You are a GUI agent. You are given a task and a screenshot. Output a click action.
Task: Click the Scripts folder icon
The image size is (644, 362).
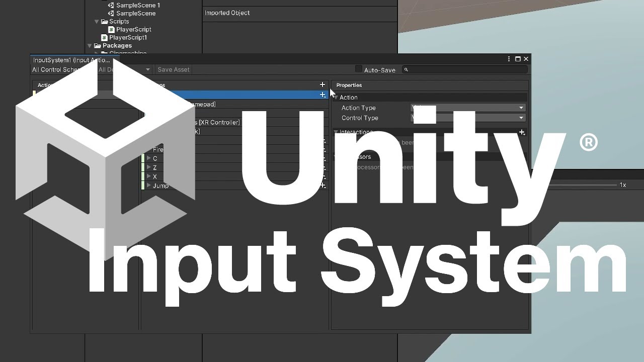[105, 21]
